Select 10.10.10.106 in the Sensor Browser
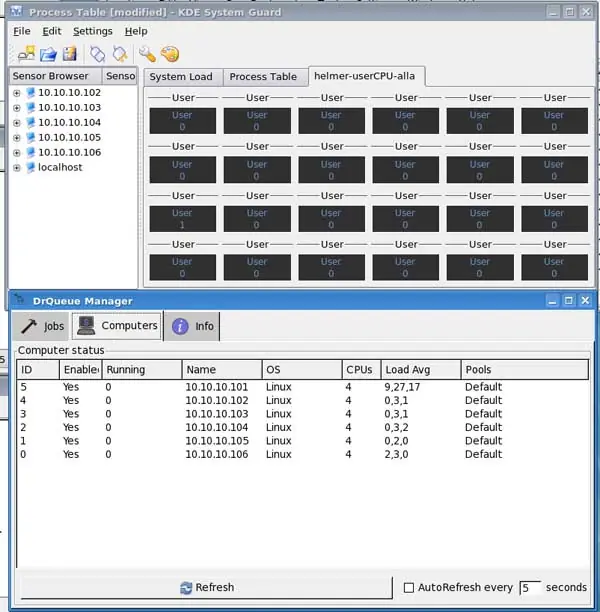600x612 pixels. pyautogui.click(x=69, y=153)
